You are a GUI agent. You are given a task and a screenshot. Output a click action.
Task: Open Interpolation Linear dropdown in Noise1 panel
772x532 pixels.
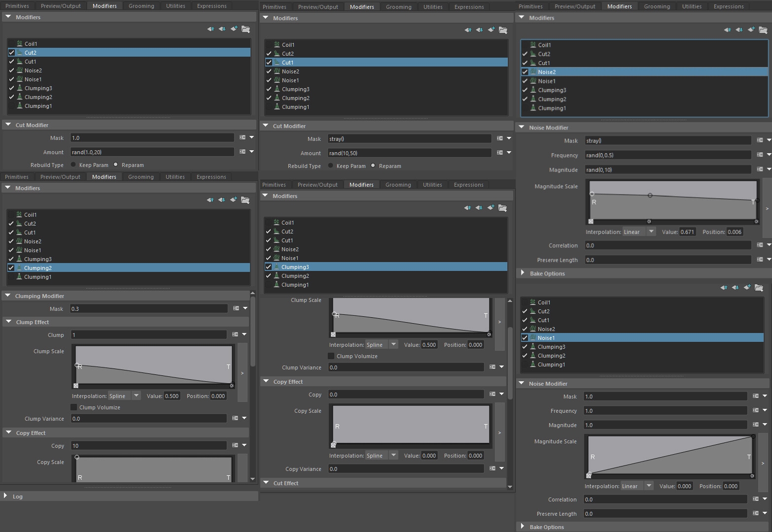point(637,486)
